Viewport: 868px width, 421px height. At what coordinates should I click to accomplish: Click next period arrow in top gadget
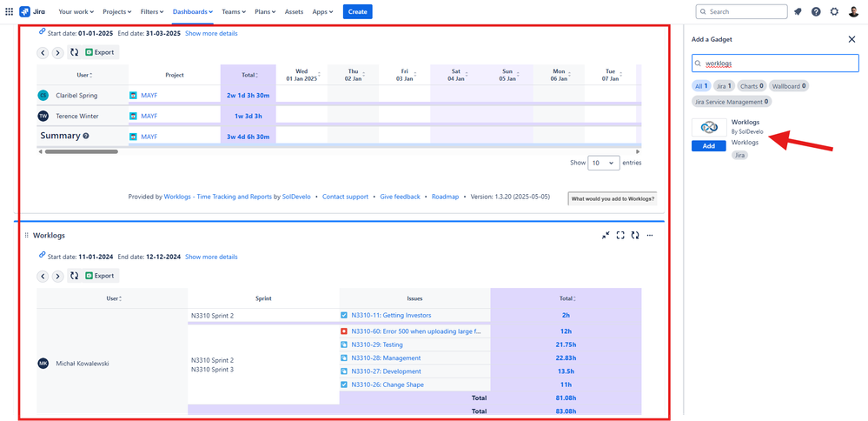coord(57,52)
